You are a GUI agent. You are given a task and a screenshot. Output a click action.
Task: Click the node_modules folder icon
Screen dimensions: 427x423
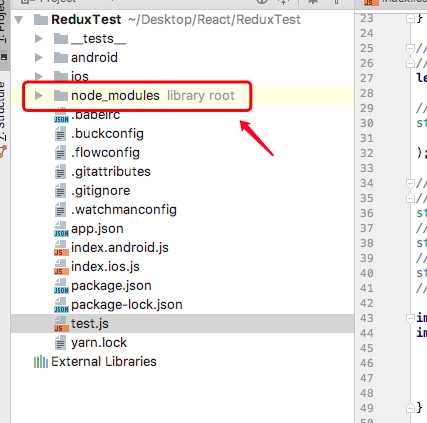tap(61, 96)
